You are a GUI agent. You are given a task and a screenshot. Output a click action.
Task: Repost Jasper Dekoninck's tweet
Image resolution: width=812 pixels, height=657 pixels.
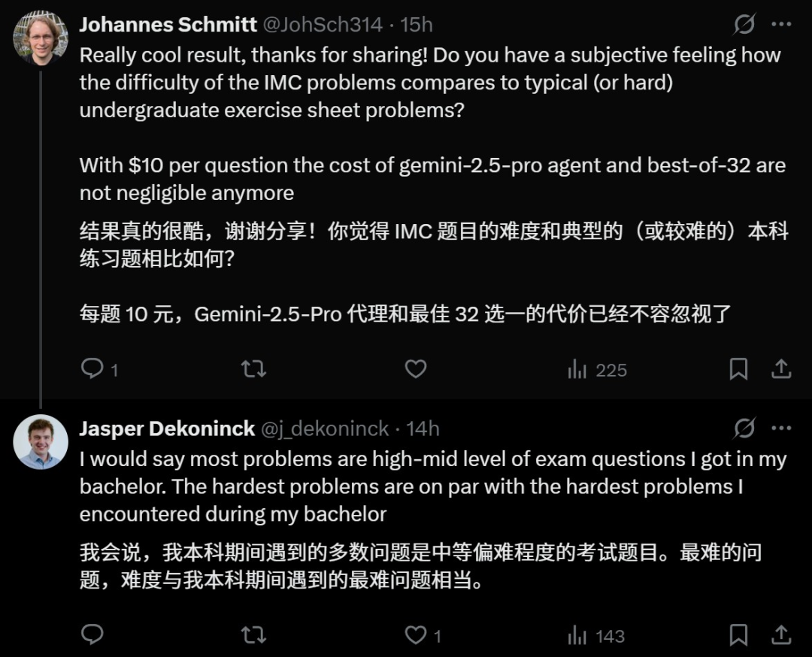[253, 635]
